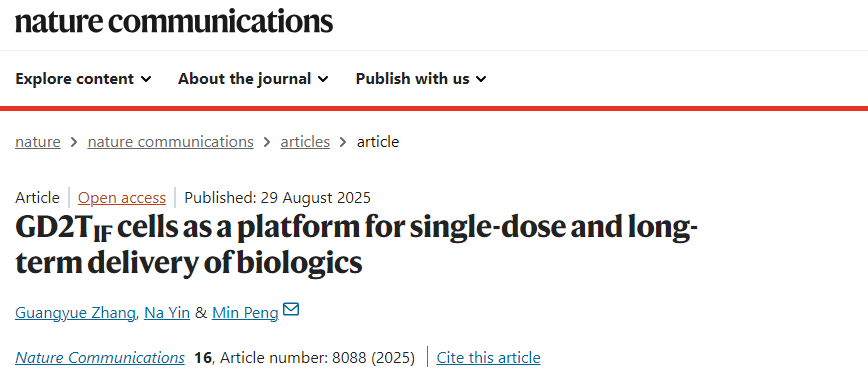Click the chevron next to Explore content
This screenshot has height=385, width=868.
point(146,79)
